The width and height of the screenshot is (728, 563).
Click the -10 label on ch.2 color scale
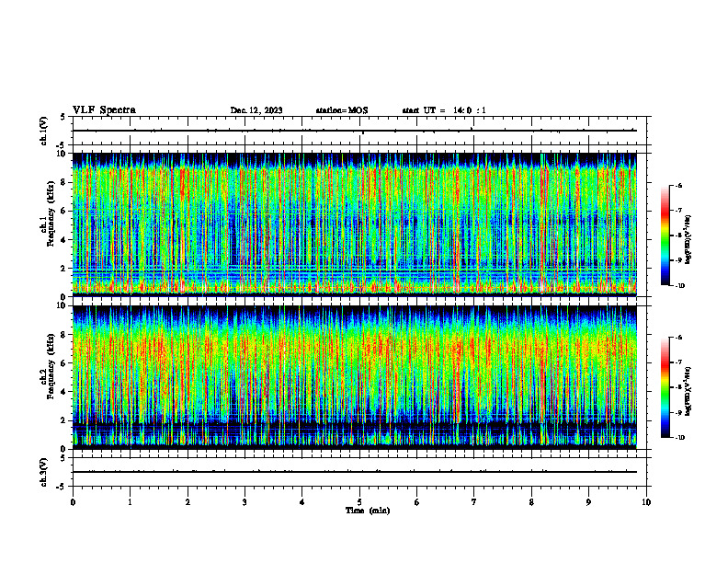(x=679, y=437)
